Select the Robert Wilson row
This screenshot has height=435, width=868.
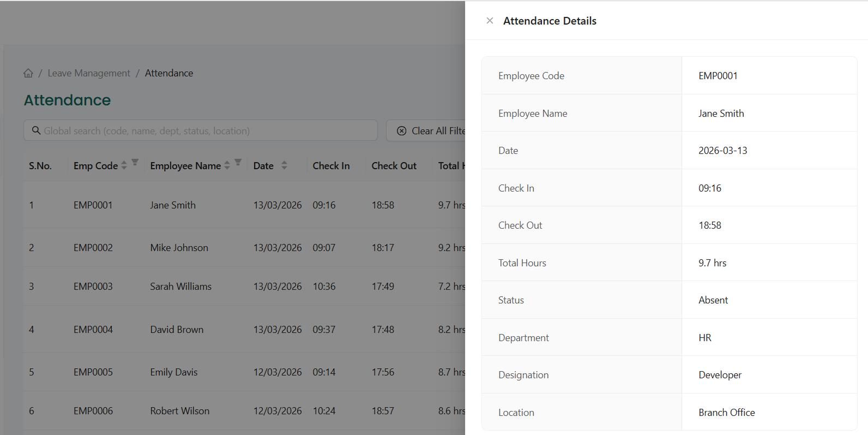pyautogui.click(x=179, y=411)
